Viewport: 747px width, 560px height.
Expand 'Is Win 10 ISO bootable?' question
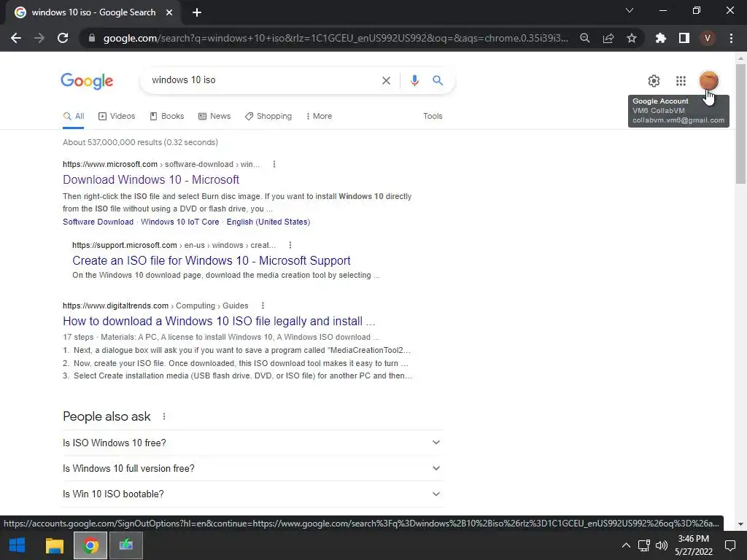click(x=253, y=494)
